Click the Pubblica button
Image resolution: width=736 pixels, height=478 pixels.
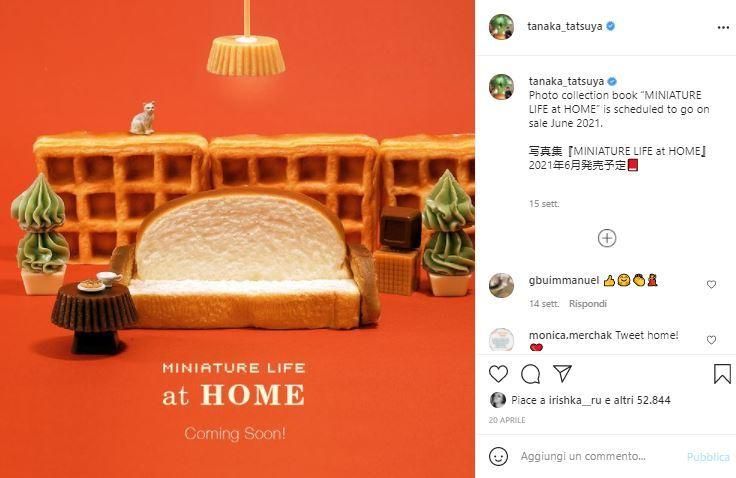point(708,457)
